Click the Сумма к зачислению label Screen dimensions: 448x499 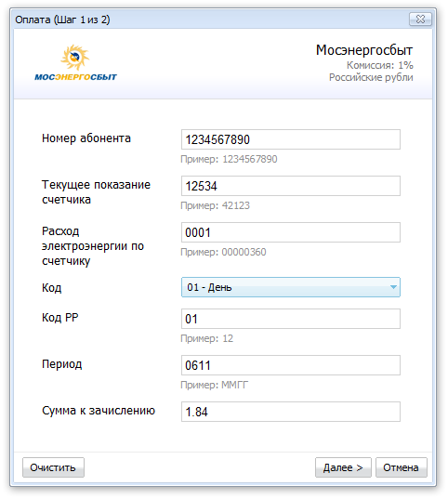coord(99,411)
